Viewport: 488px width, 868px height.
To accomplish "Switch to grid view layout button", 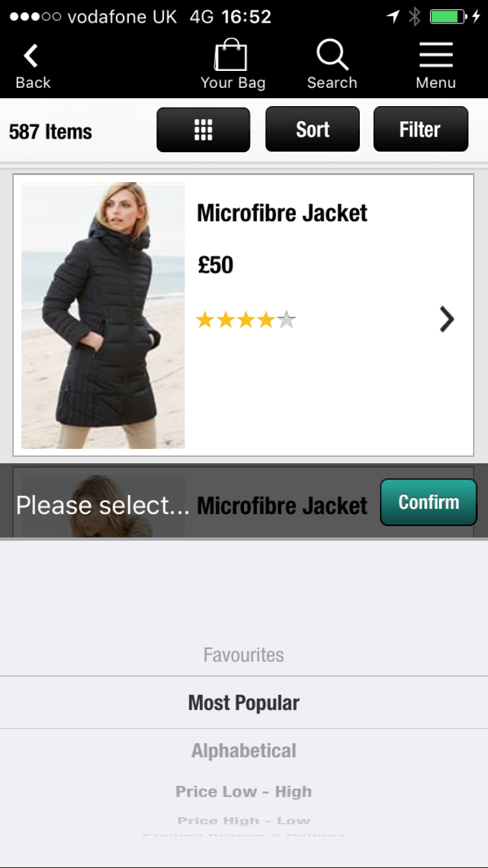I will [x=204, y=129].
